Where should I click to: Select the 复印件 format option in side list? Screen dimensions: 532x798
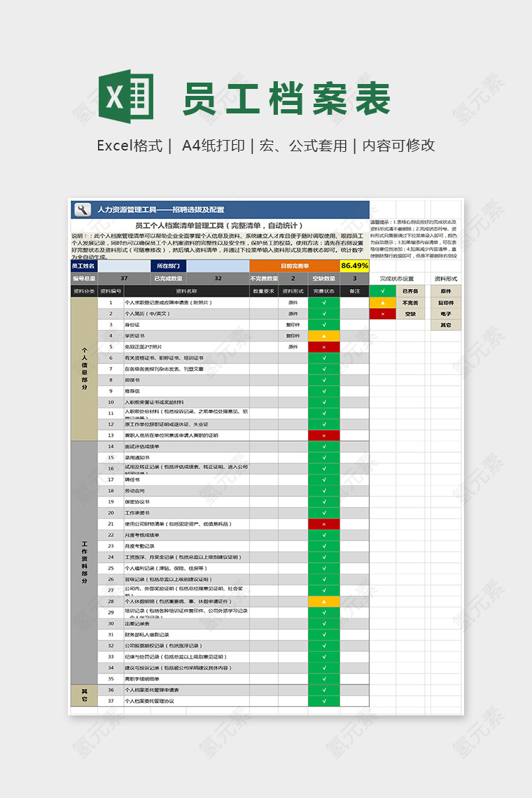coord(446,303)
